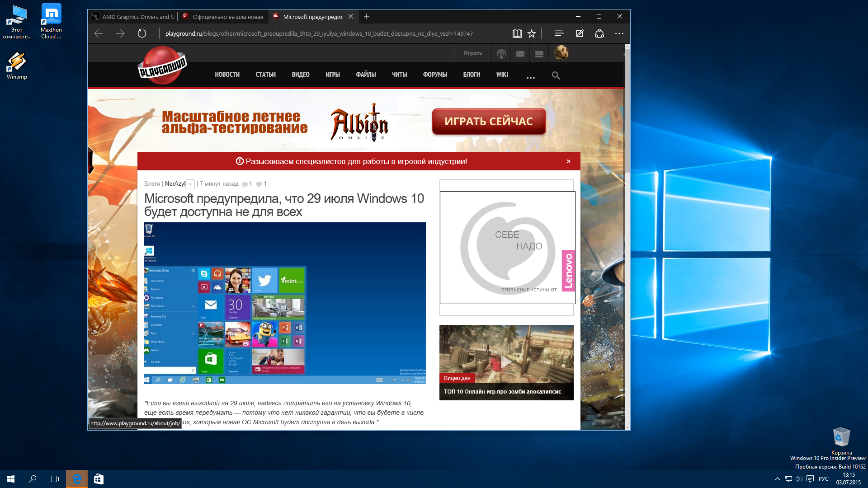
Task: Open the НОВОСТИ menu item
Action: click(x=227, y=75)
